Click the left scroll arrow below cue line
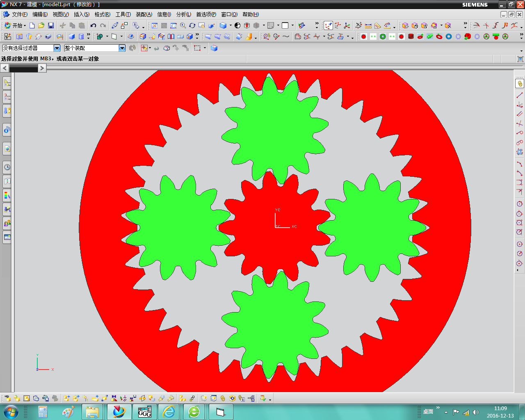This screenshot has height=420, width=525. 5,68
